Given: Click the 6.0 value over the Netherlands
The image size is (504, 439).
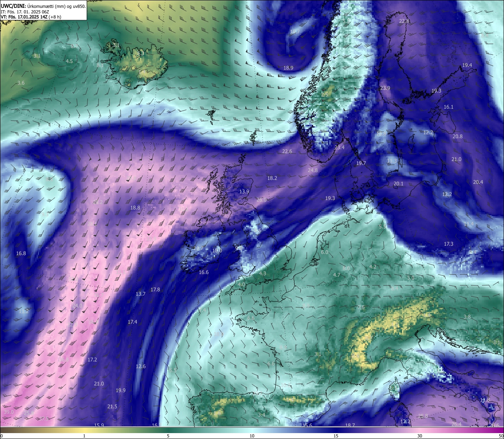Looking at the screenshot, I should pos(324,252).
